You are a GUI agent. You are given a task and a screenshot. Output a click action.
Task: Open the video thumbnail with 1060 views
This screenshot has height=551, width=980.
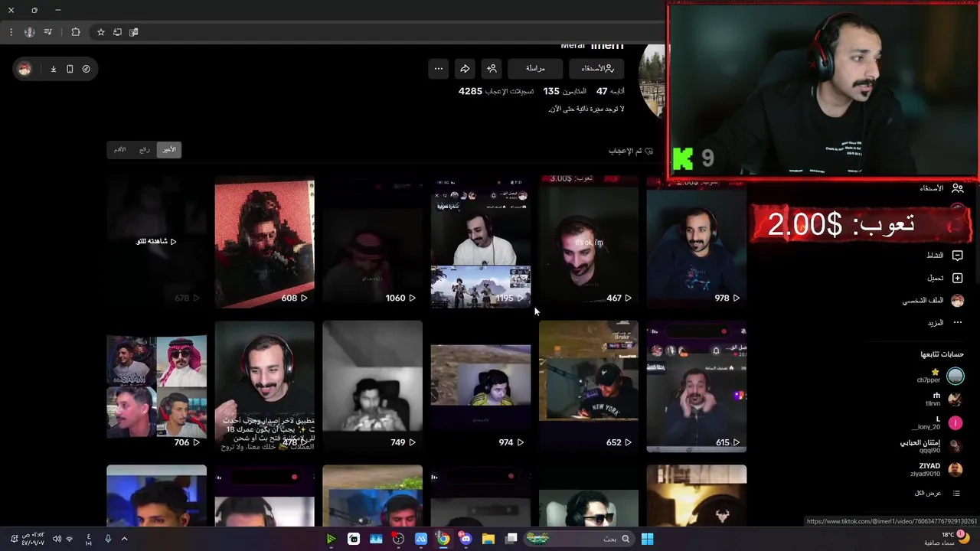coord(372,242)
